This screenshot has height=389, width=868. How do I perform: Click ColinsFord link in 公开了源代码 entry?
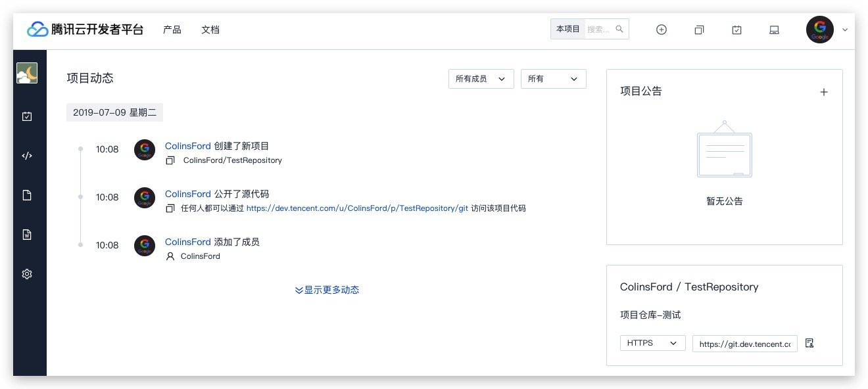[x=188, y=194]
